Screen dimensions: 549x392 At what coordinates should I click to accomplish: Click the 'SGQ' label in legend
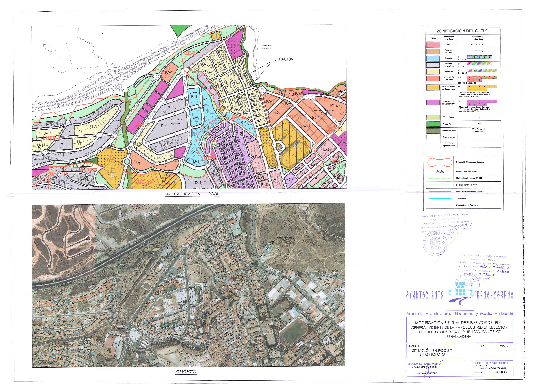coord(460,87)
